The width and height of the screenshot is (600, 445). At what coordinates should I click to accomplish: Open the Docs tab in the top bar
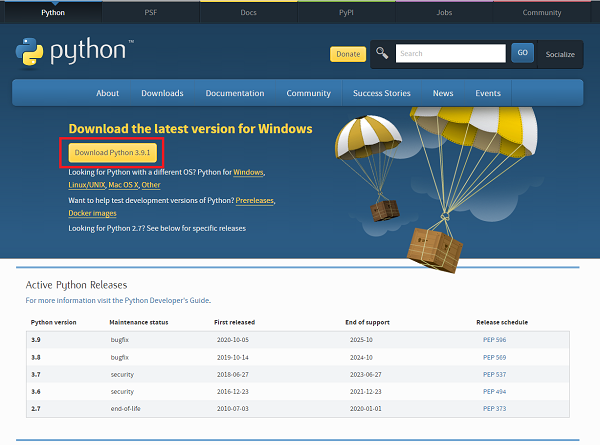click(248, 13)
